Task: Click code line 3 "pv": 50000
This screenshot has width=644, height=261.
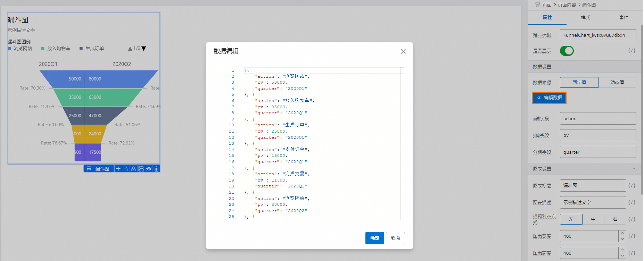Action: [271, 82]
